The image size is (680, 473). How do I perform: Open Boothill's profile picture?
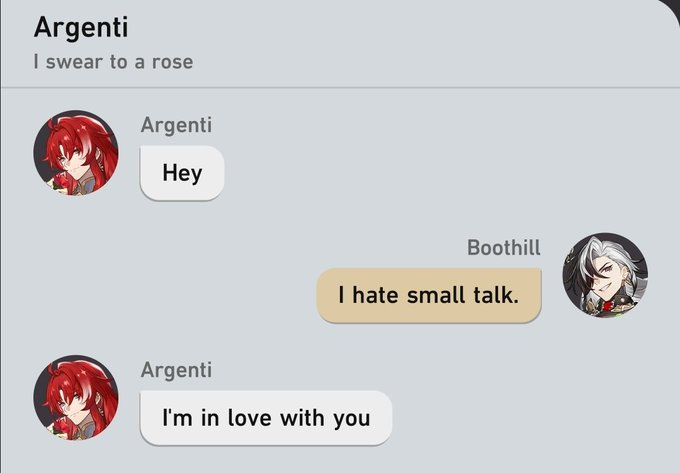coord(605,275)
